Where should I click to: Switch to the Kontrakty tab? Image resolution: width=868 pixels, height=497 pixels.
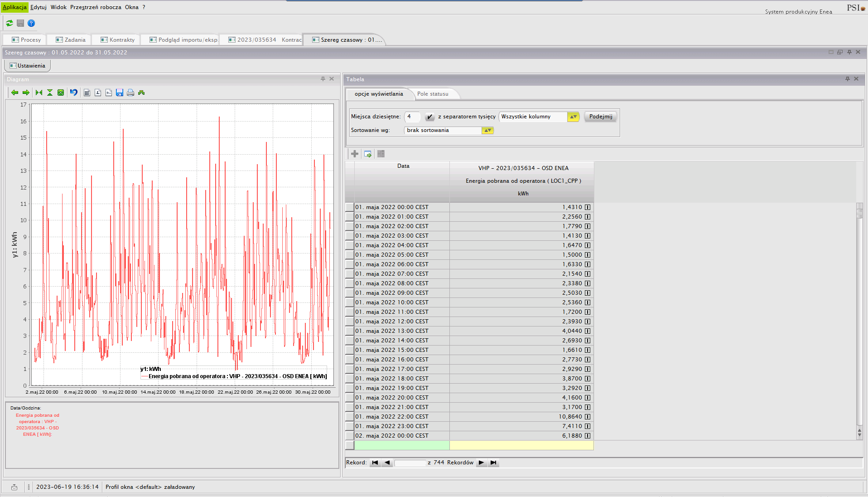[x=117, y=40]
